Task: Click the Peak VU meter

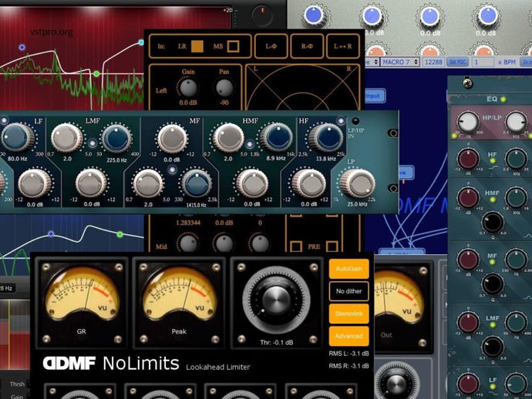Action: 179,293
